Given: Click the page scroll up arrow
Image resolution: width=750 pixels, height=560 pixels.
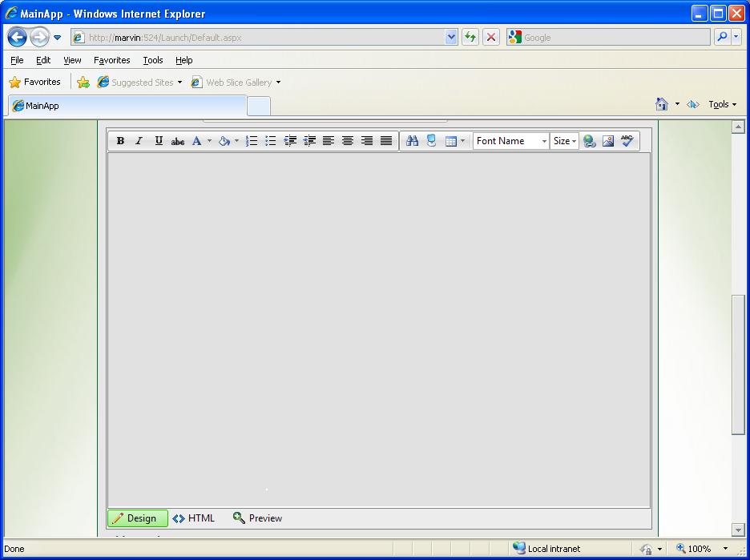Looking at the screenshot, I should point(738,127).
